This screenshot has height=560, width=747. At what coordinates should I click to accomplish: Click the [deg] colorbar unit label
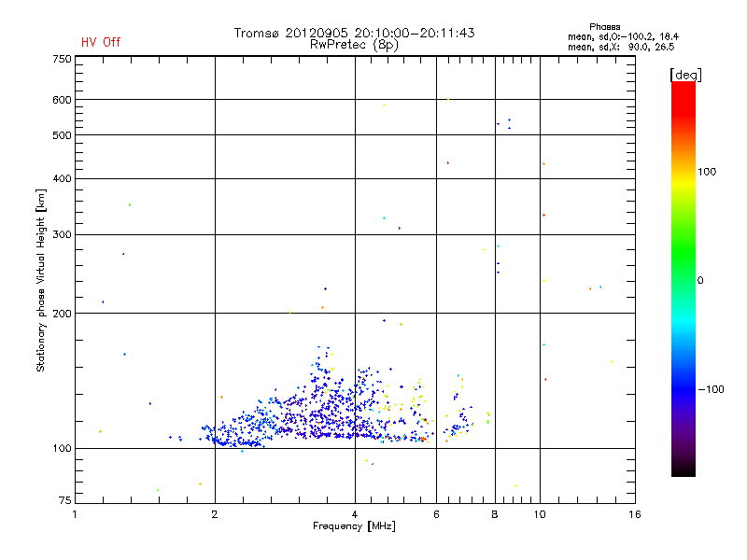pyautogui.click(x=685, y=75)
